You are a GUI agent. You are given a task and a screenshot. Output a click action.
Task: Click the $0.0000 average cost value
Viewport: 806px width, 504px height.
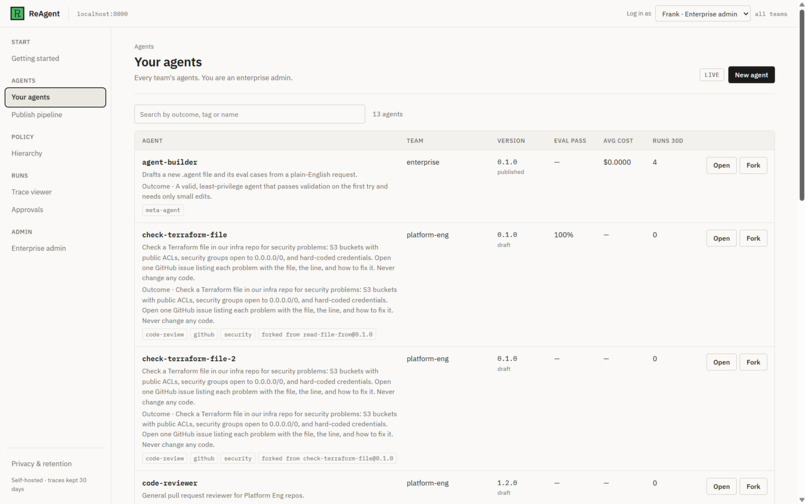[x=617, y=162]
